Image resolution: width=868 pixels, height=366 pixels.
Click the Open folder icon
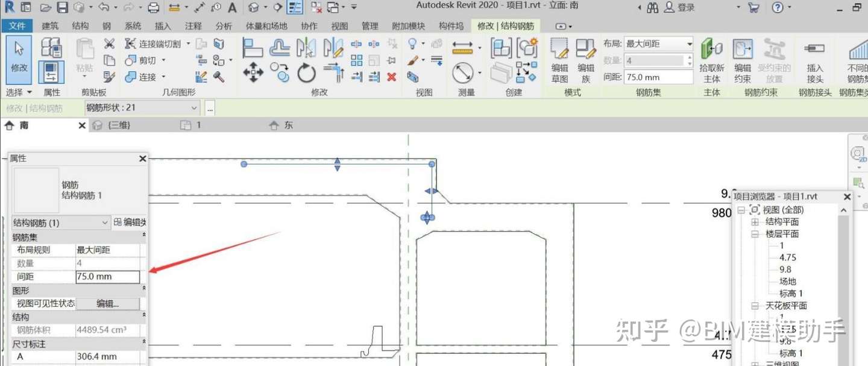46,8
